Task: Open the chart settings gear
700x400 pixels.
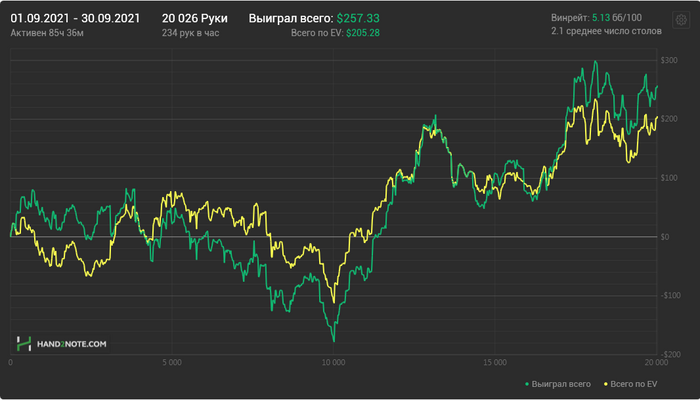Action: pos(681,20)
